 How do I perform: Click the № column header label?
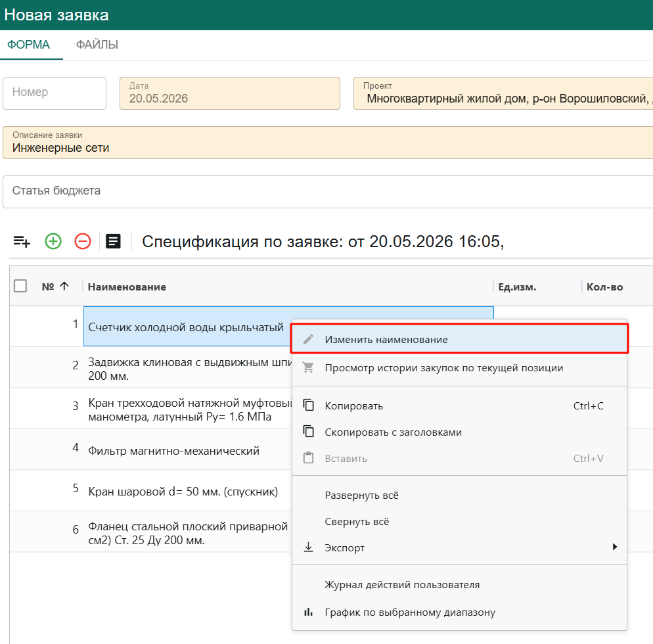(48, 286)
